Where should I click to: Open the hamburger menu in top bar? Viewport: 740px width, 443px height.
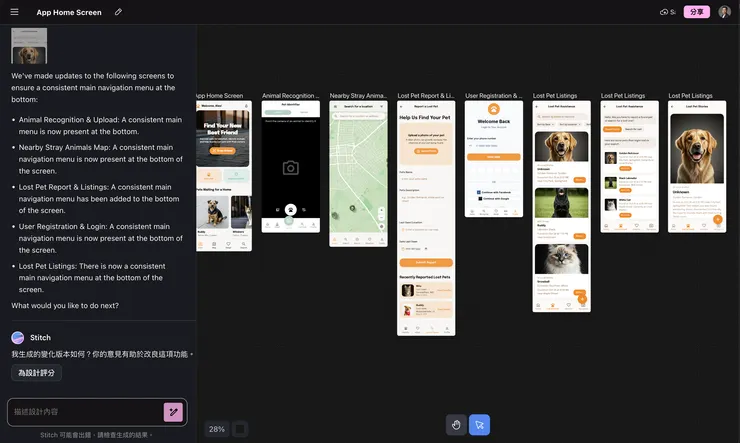(x=15, y=12)
